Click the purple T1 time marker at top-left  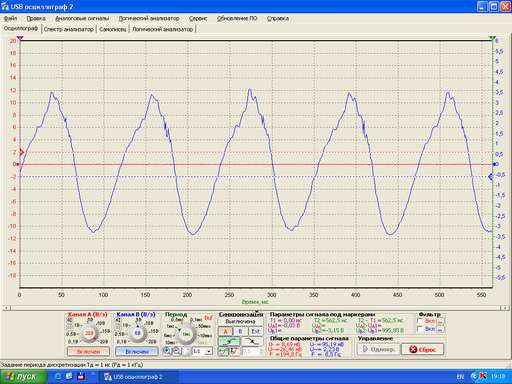[x=20, y=38]
